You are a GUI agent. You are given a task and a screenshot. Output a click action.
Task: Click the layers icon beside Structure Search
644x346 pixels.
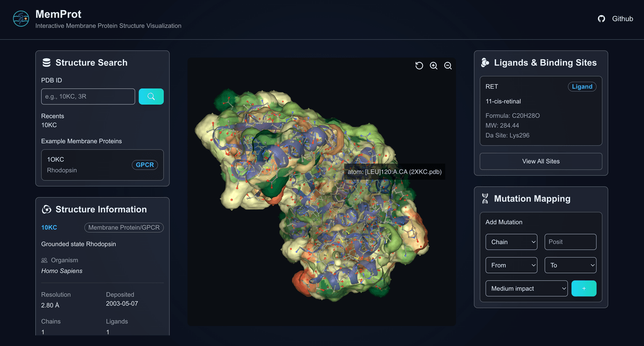pyautogui.click(x=47, y=62)
